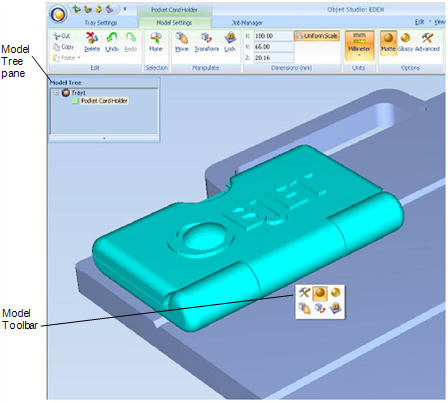Screen dimensions: 448x403
Task: Click the Z dimension field showing 20.16
Action: coord(273,58)
